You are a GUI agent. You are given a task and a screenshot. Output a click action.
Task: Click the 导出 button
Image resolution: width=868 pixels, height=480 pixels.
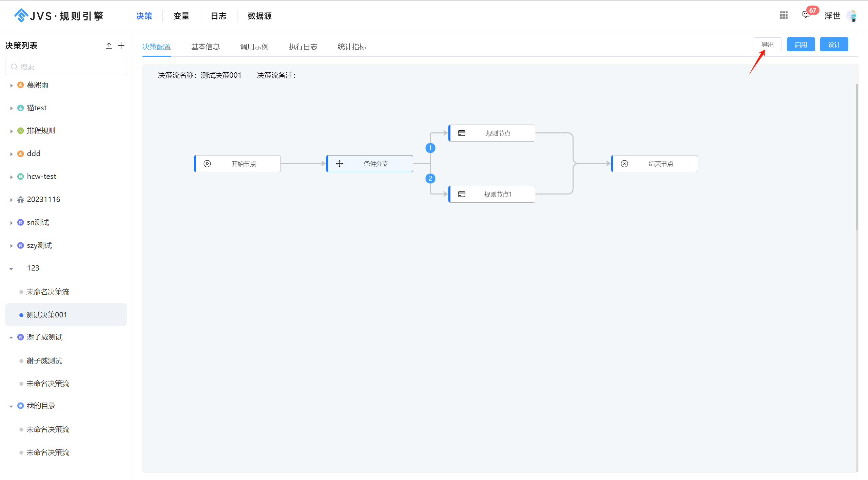(768, 45)
